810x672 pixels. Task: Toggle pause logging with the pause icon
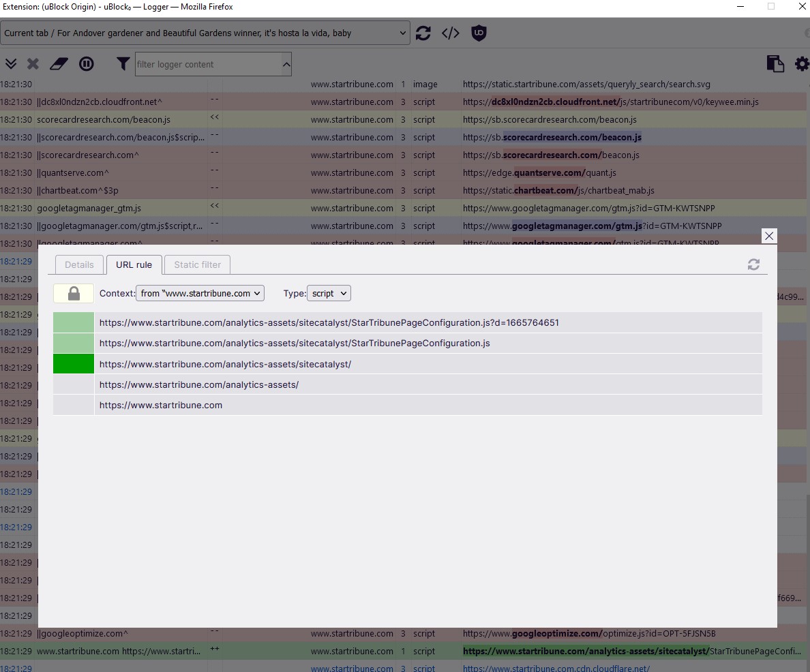87,63
